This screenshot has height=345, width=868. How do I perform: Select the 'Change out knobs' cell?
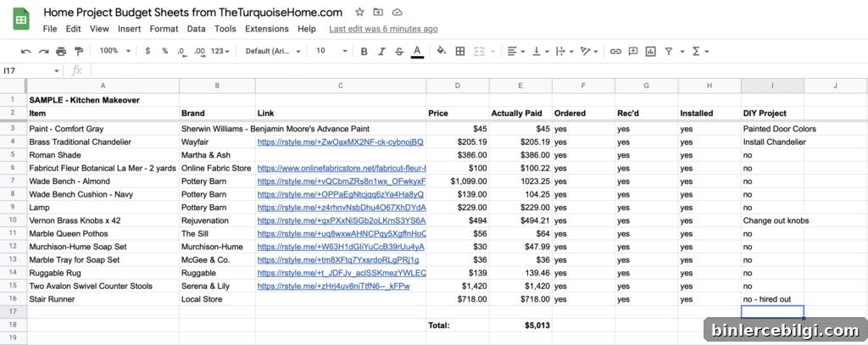click(772, 220)
